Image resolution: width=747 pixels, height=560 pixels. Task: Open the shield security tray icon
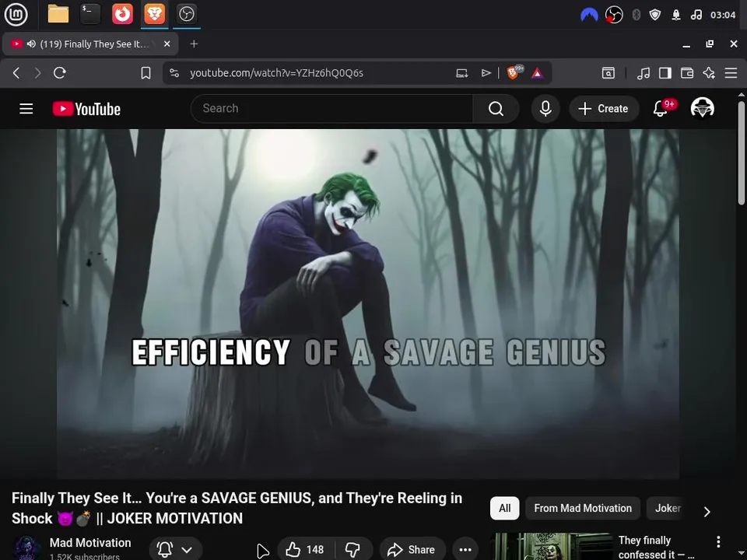(655, 15)
